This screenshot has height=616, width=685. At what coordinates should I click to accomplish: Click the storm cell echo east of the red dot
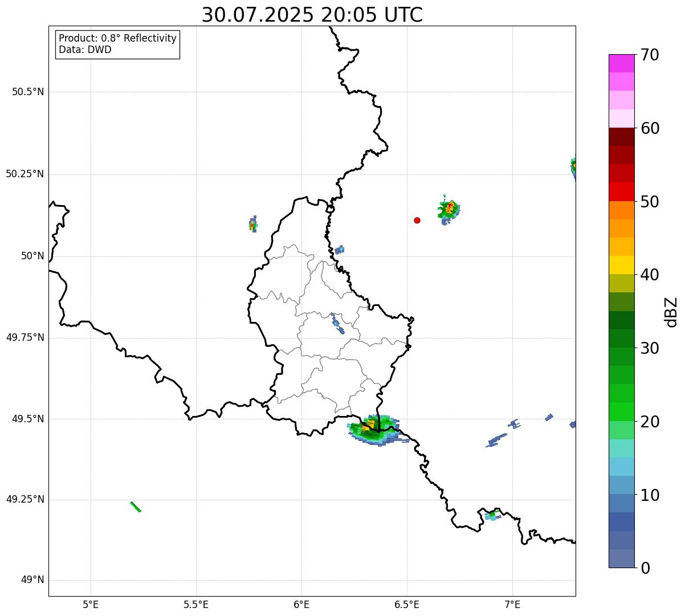449,210
